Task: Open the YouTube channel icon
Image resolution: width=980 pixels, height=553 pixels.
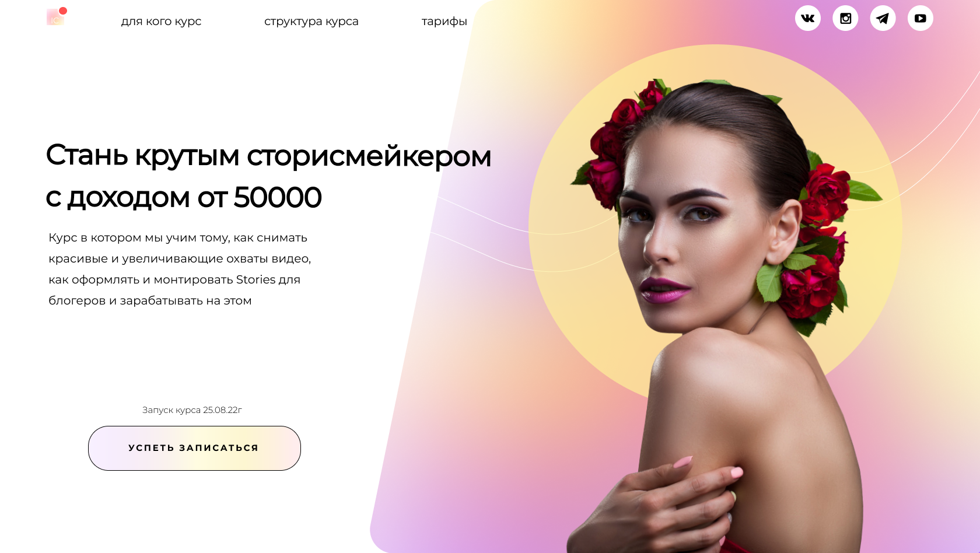Action: point(921,18)
